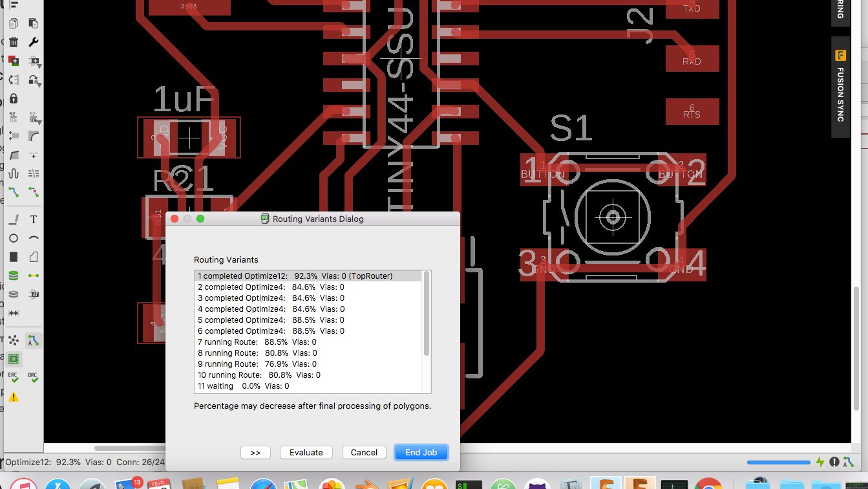The image size is (868, 489).
Task: Select variant 4 completed Optimize4 row
Action: pyautogui.click(x=308, y=309)
